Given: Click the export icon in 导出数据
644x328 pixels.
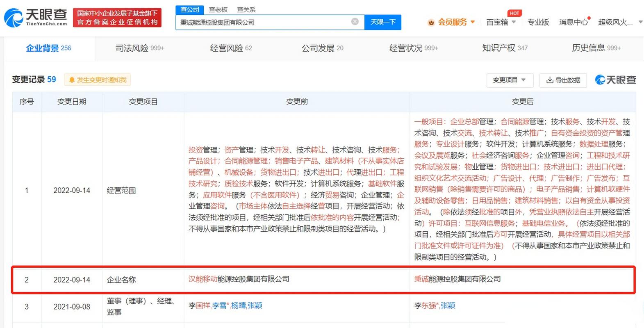Looking at the screenshot, I should point(550,80).
